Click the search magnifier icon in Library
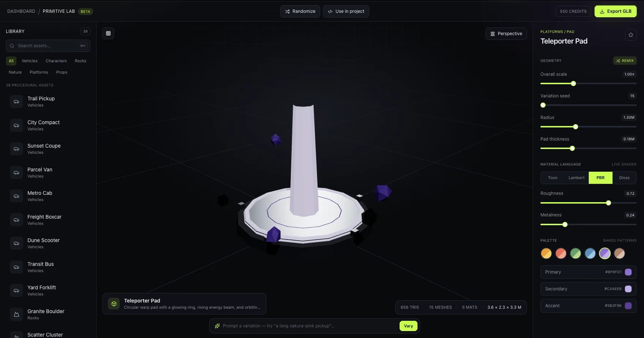 pyautogui.click(x=12, y=46)
